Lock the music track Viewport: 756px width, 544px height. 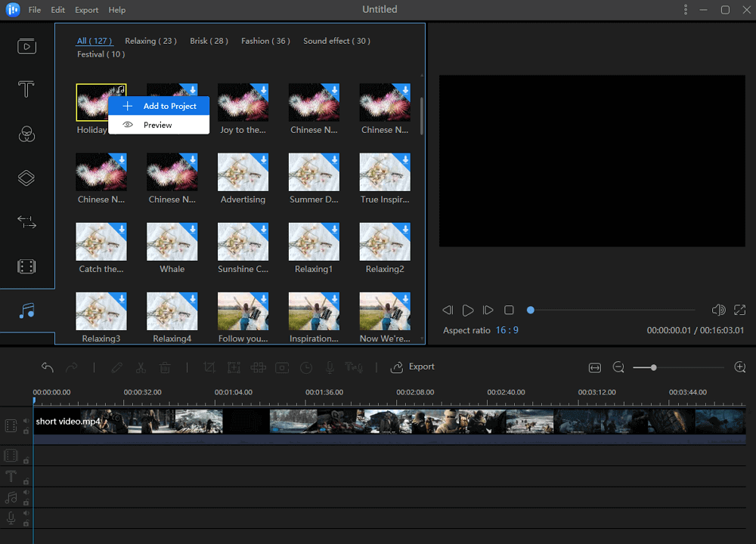click(x=26, y=500)
